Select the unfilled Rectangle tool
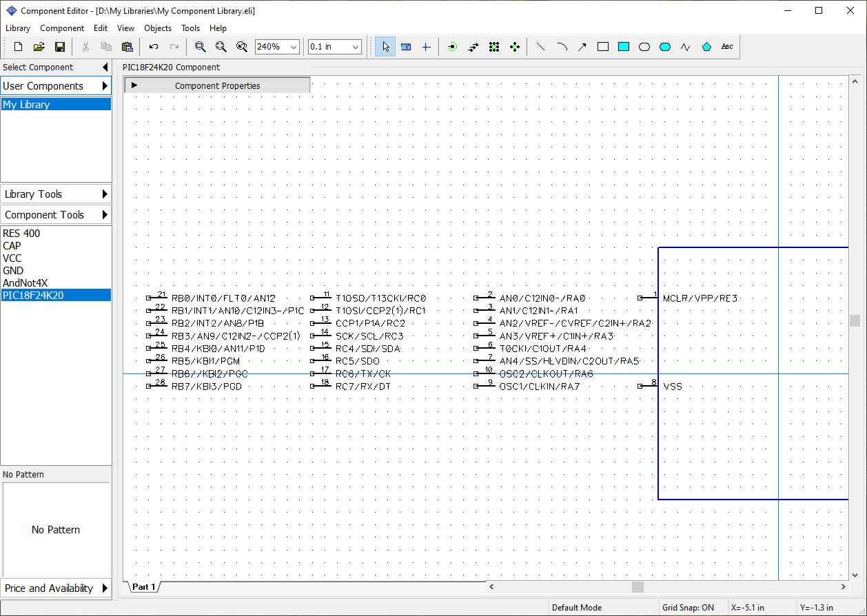Screen dimensions: 867x616 (x=603, y=47)
